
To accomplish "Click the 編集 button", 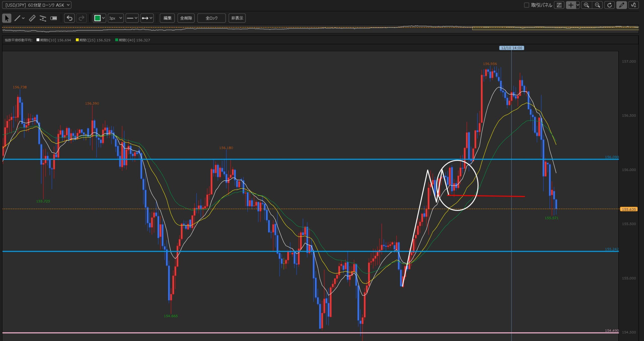I will (x=167, y=18).
